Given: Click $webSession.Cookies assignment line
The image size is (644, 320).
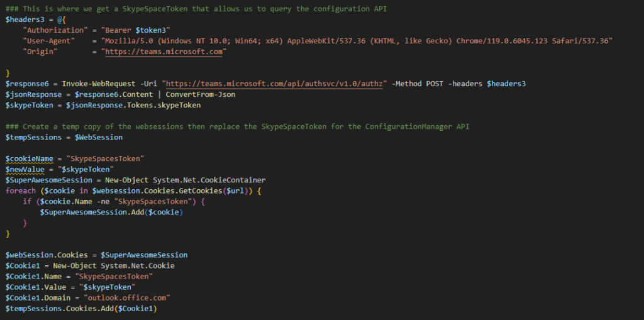Looking at the screenshot, I should tap(96, 255).
